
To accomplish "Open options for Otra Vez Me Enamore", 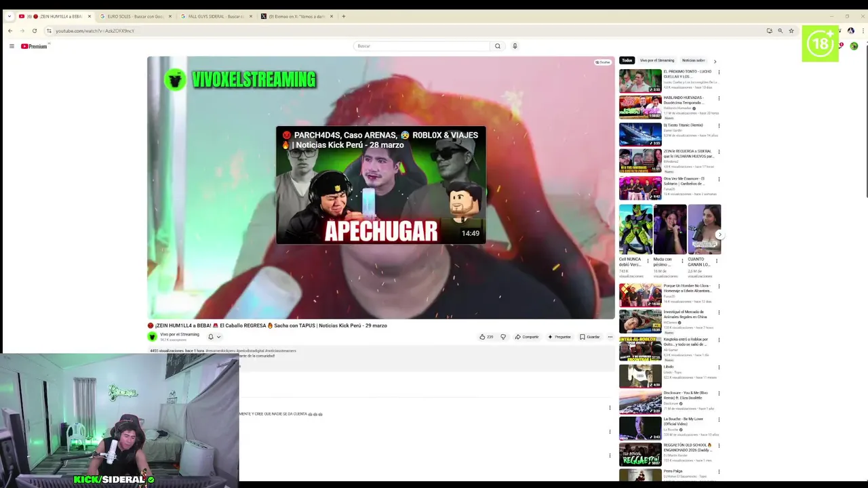I will tap(719, 180).
